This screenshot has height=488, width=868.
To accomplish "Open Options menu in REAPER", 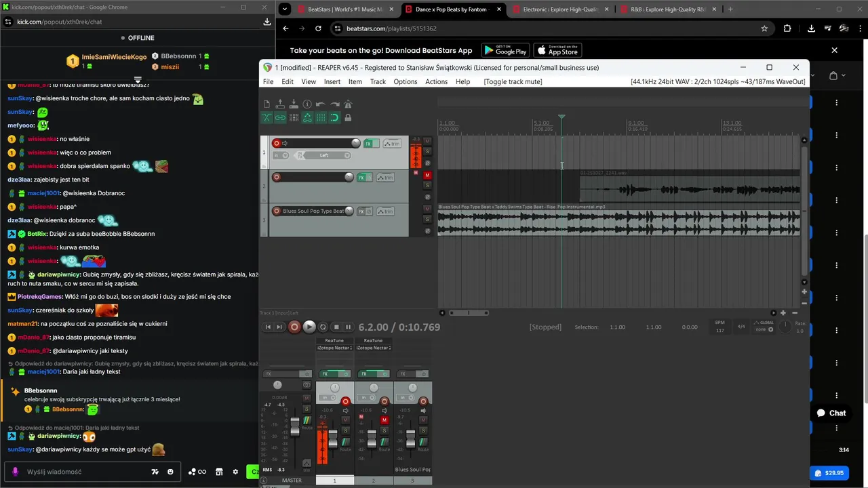I will tap(406, 81).
